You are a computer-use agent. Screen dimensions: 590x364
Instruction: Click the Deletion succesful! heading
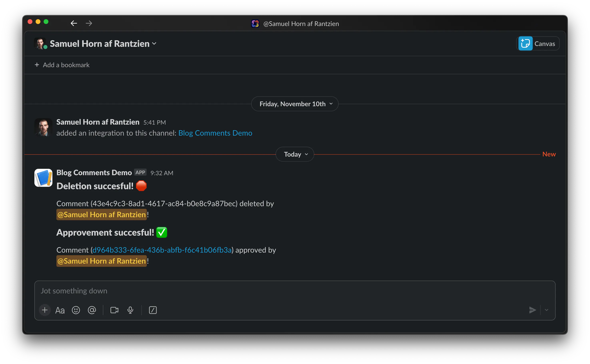click(x=95, y=186)
